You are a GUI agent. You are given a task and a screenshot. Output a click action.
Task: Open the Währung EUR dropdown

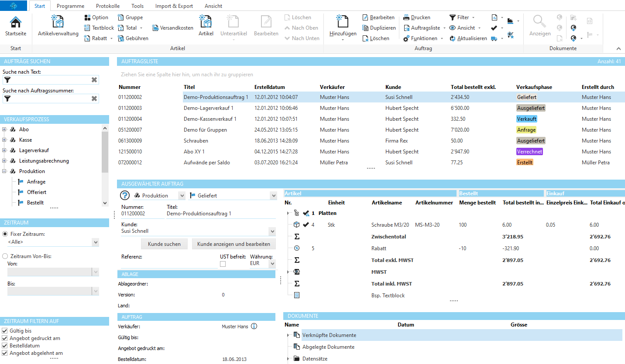pyautogui.click(x=272, y=264)
